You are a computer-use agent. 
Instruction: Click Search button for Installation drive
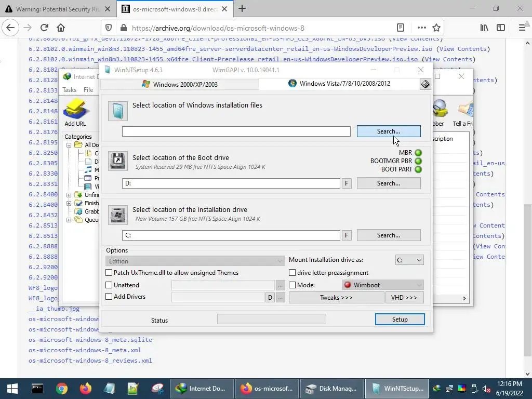389,235
